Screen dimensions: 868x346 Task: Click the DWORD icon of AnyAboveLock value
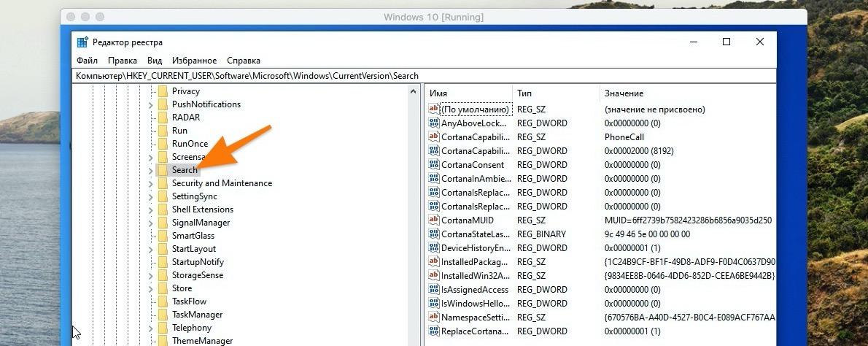[434, 123]
